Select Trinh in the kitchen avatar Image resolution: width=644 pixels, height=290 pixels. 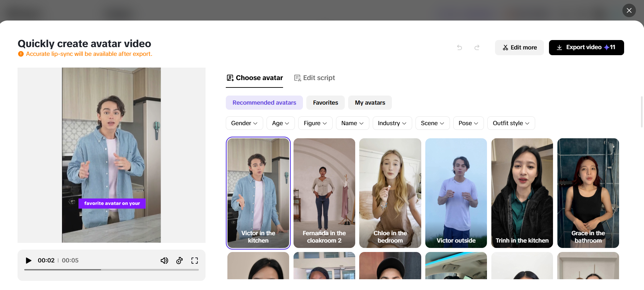tap(522, 193)
